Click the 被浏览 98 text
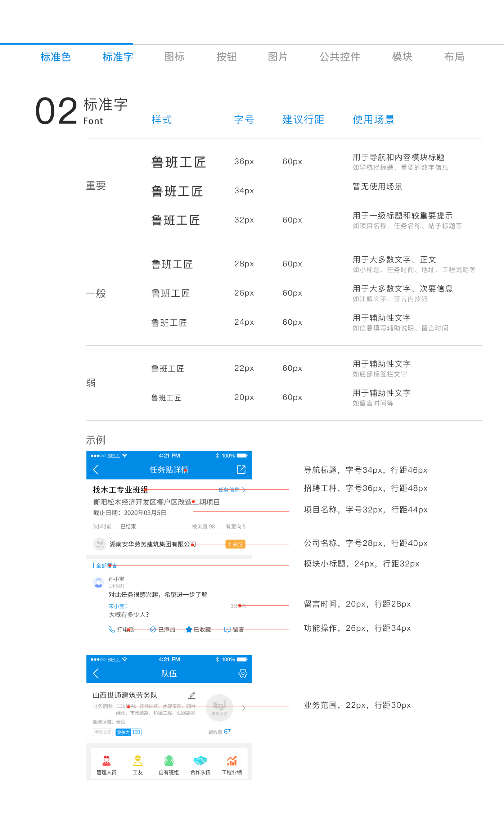This screenshot has width=504, height=820. tap(203, 526)
